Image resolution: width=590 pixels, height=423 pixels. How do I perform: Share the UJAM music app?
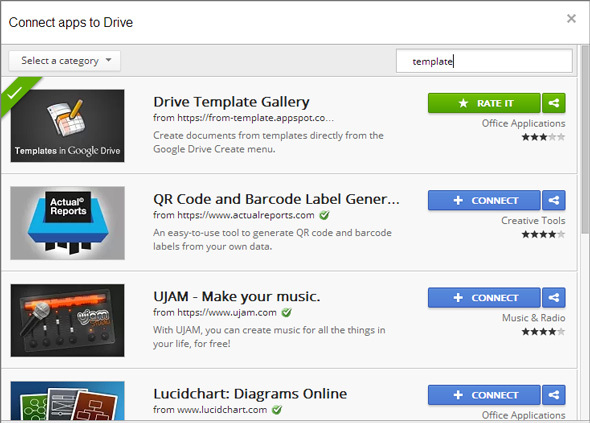pyautogui.click(x=554, y=298)
